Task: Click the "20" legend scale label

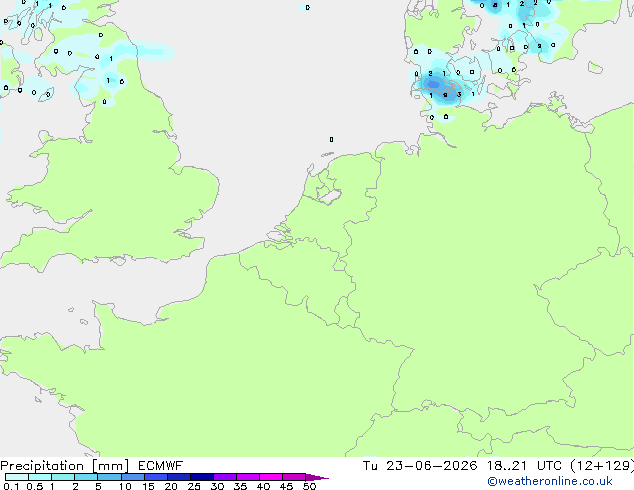Action: coord(171,486)
